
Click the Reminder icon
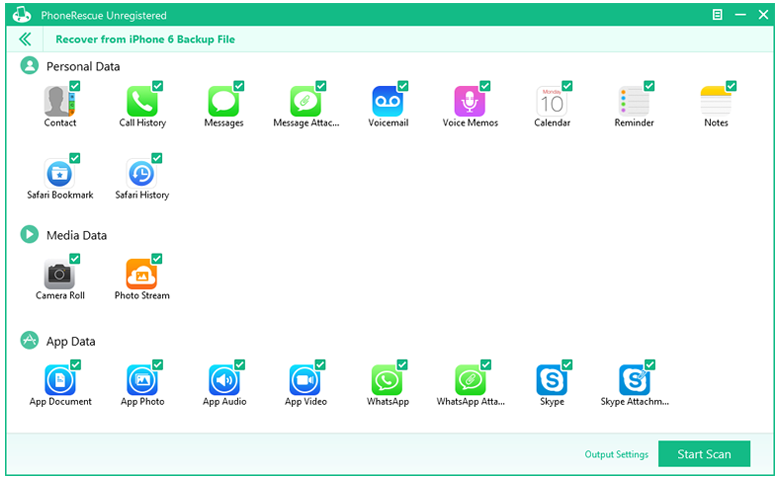(634, 102)
